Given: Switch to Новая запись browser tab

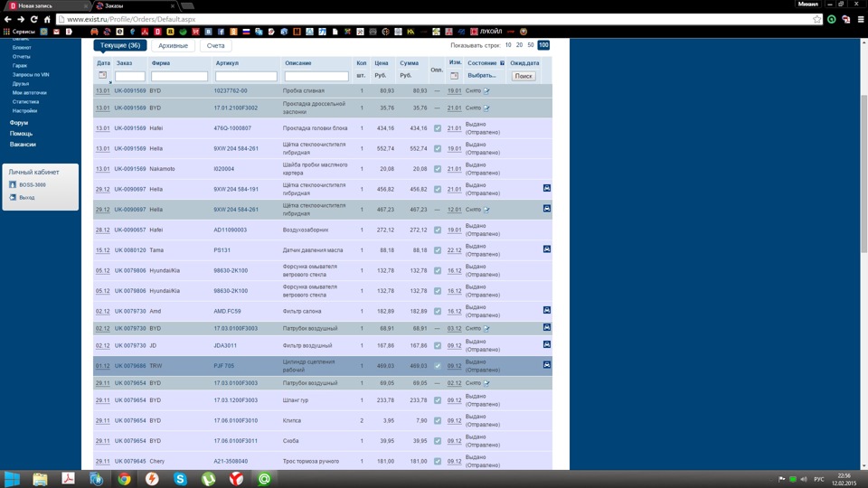Looking at the screenshot, I should point(48,5).
